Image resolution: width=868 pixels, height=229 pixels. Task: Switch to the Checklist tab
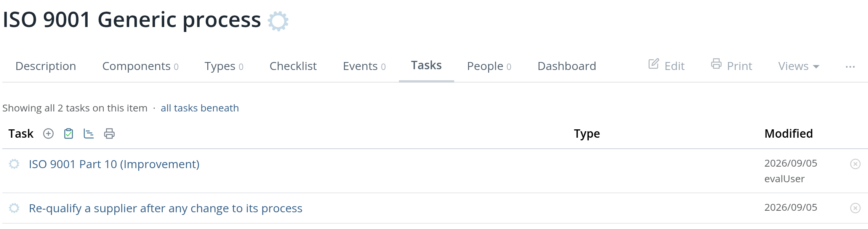tap(293, 66)
